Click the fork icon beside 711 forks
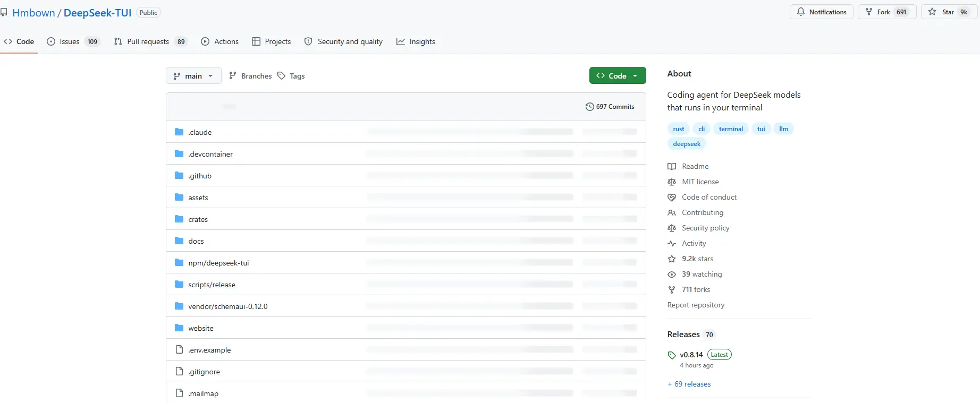 pyautogui.click(x=672, y=289)
